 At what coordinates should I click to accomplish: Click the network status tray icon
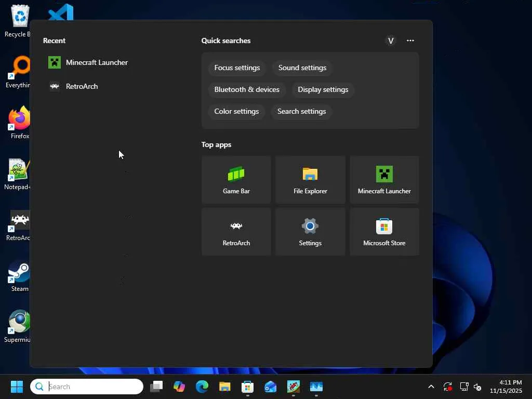point(464,387)
